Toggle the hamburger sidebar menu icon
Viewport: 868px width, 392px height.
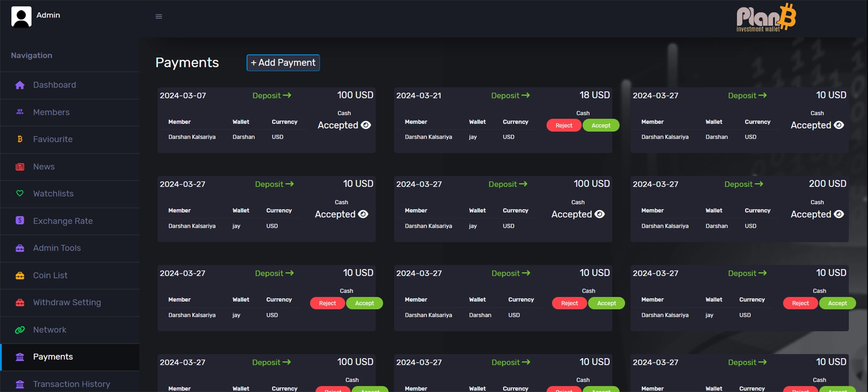159,17
